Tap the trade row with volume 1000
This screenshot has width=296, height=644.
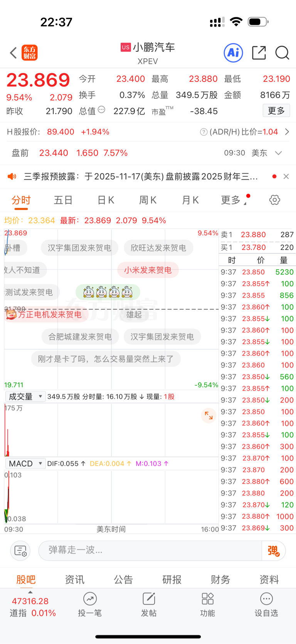[257, 516]
